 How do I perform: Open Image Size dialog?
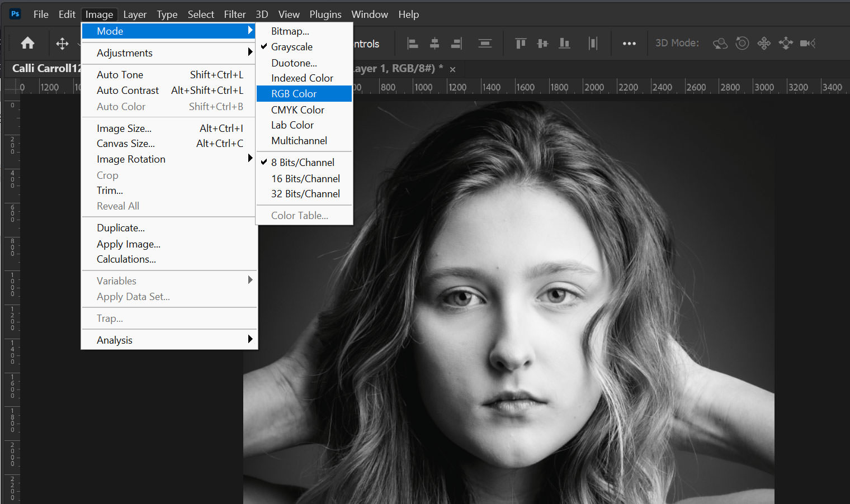pos(168,129)
